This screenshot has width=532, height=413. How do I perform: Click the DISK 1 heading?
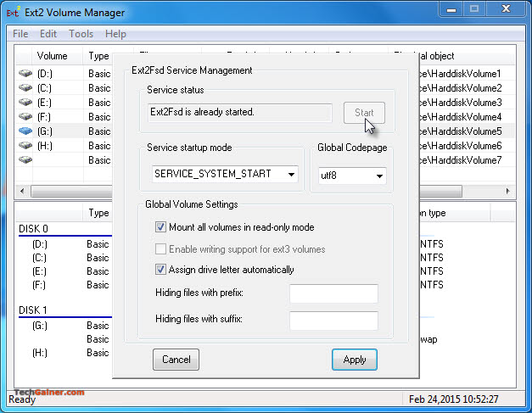coord(32,310)
